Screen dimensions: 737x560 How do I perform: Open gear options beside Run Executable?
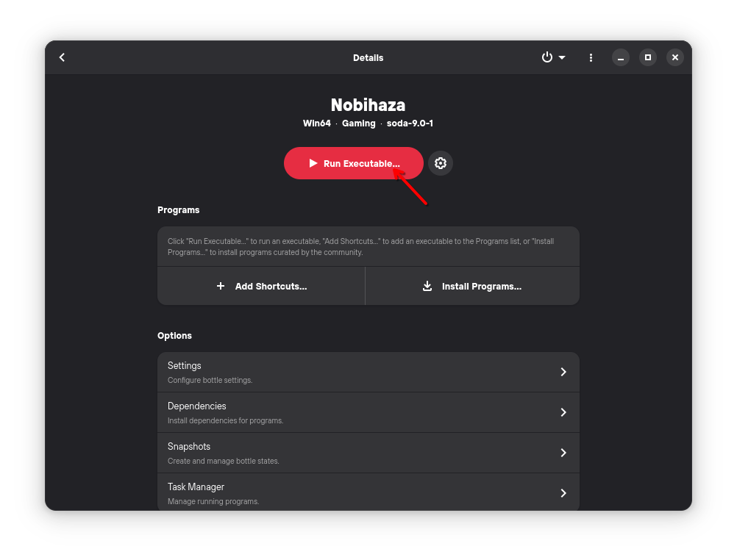coord(441,163)
